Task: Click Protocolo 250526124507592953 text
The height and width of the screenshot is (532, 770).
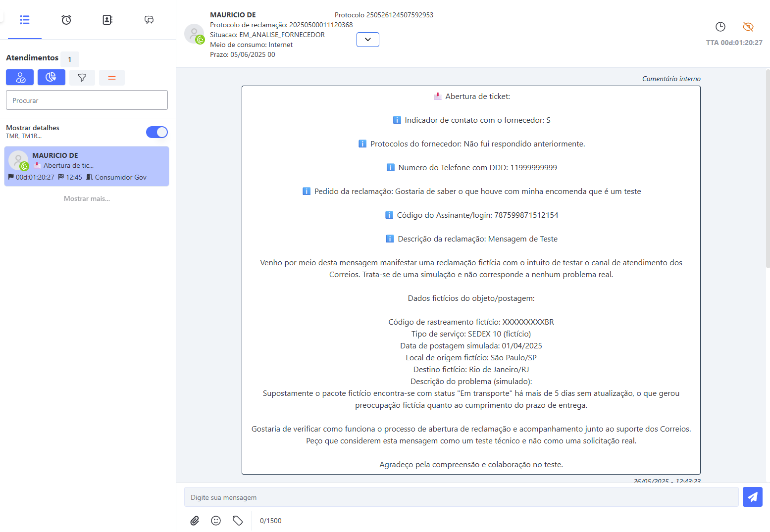Action: 384,15
